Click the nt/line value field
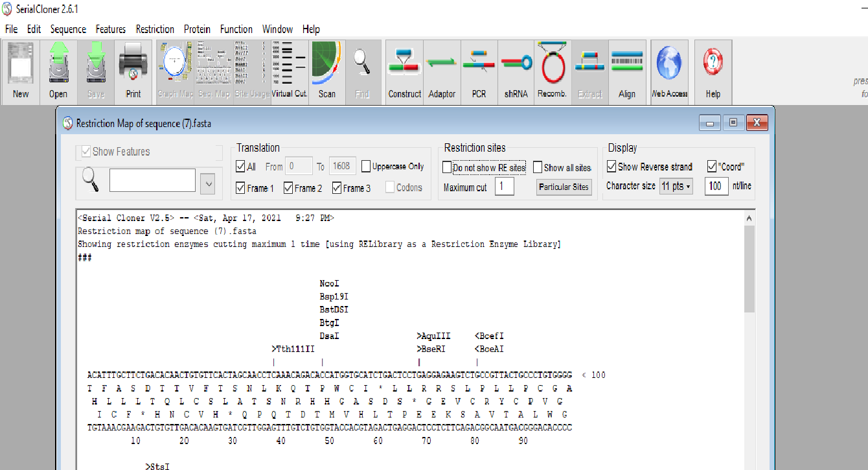The image size is (868, 470). point(716,186)
